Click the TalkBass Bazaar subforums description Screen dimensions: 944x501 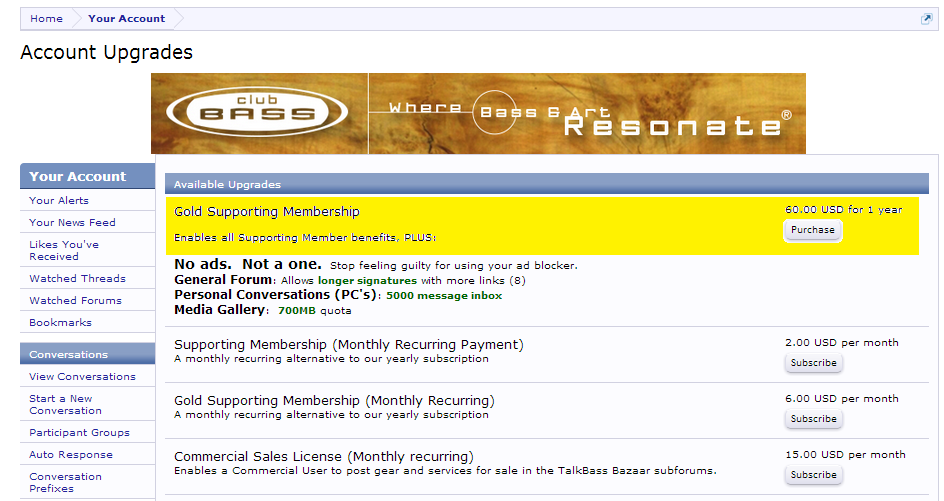click(446, 471)
